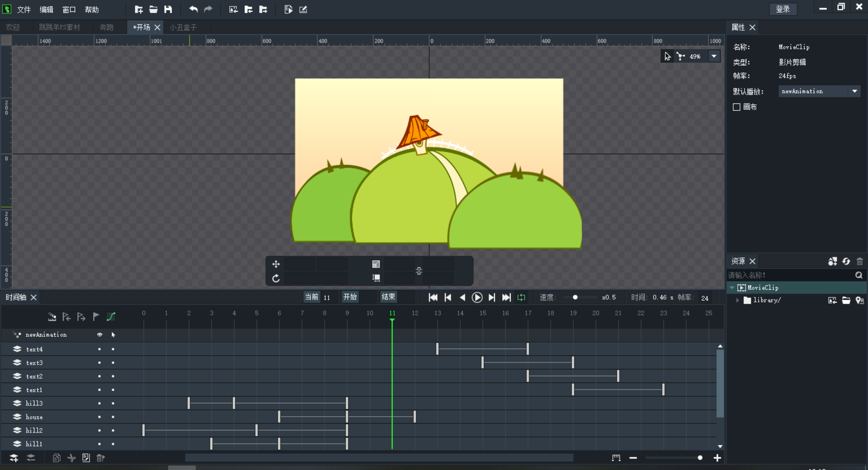Image resolution: width=868 pixels, height=470 pixels.
Task: Select the arrow selection tool on canvas
Action: click(667, 56)
